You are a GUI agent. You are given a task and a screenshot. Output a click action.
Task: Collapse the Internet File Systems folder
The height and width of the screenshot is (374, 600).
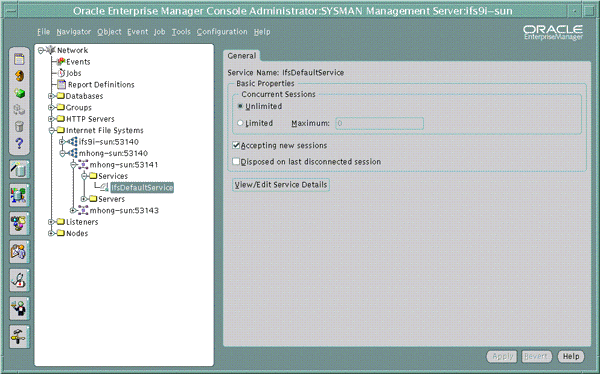click(51, 131)
